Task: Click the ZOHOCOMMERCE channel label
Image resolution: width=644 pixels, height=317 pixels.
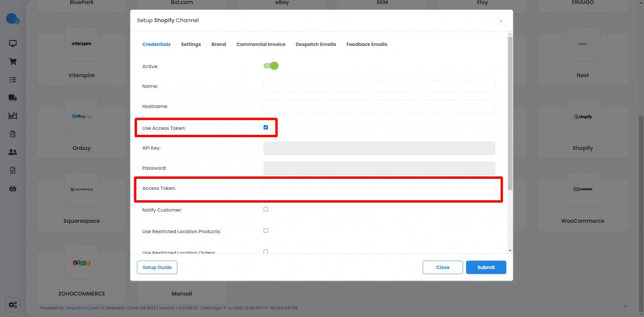Action: 82,294
